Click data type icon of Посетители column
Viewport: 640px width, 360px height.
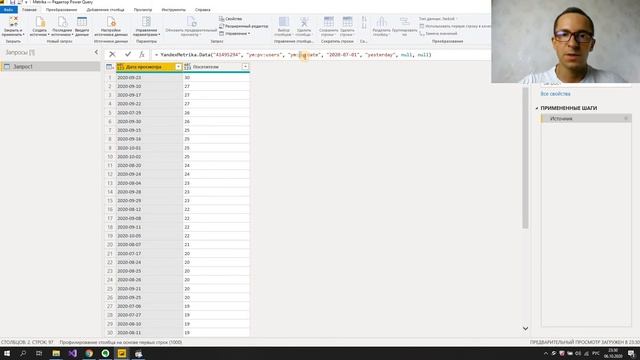(187, 67)
